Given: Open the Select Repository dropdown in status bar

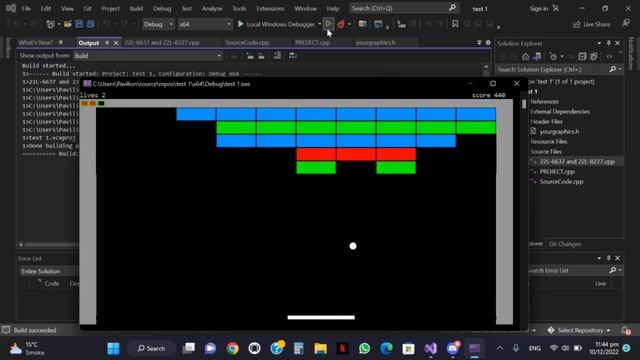Looking at the screenshot, I should [580, 330].
